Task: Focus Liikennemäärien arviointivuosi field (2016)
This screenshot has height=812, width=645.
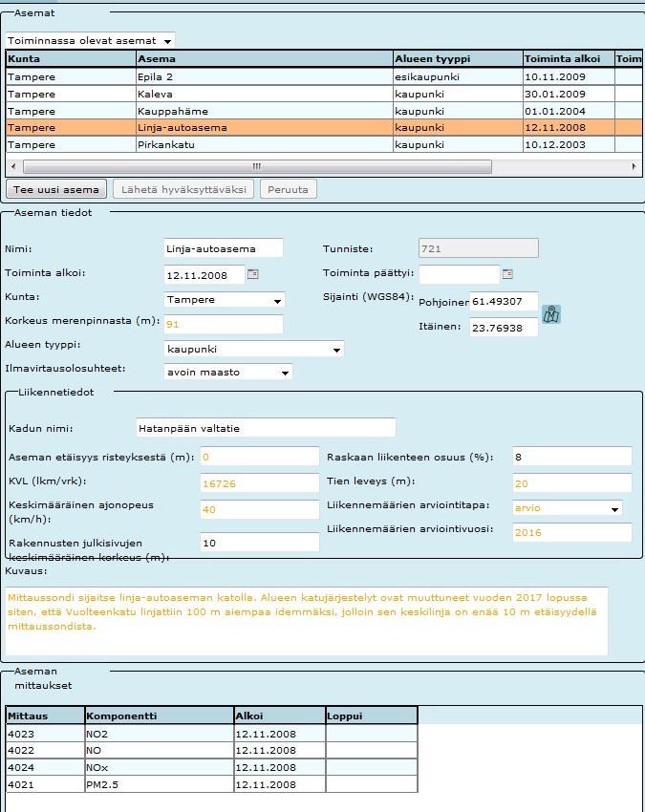Action: pos(572,532)
